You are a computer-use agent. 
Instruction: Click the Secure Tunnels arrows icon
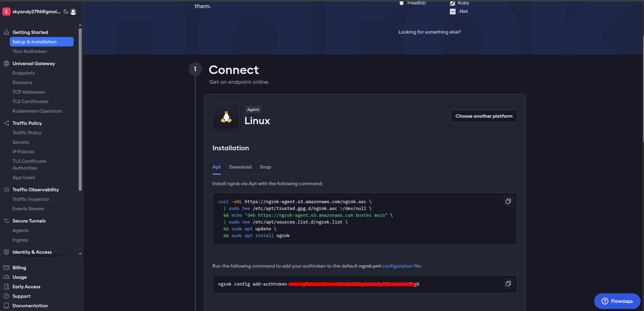click(x=6, y=221)
